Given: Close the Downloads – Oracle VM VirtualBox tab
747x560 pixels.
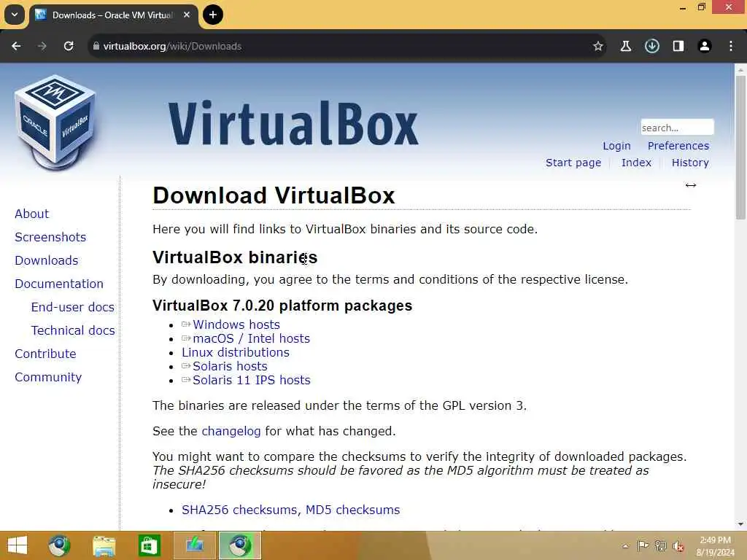Looking at the screenshot, I should click(187, 15).
